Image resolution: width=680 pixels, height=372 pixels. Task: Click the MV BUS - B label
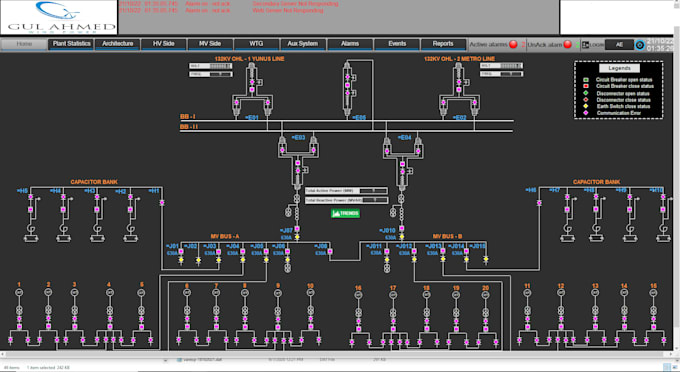click(448, 236)
